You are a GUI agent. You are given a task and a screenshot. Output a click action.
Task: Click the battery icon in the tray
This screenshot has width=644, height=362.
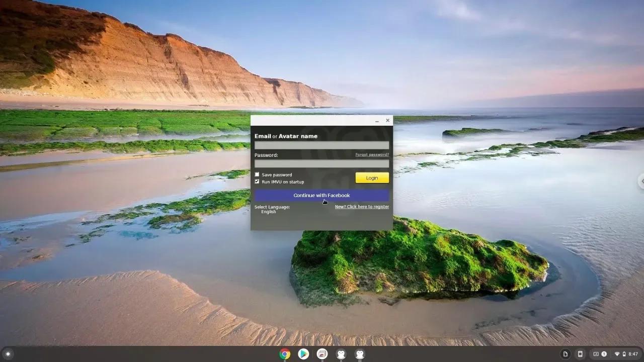624,354
